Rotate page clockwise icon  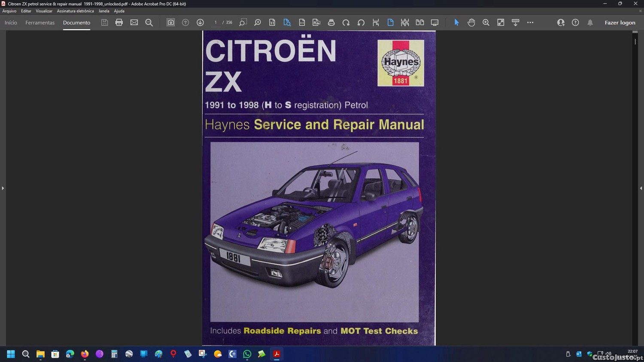(346, 23)
